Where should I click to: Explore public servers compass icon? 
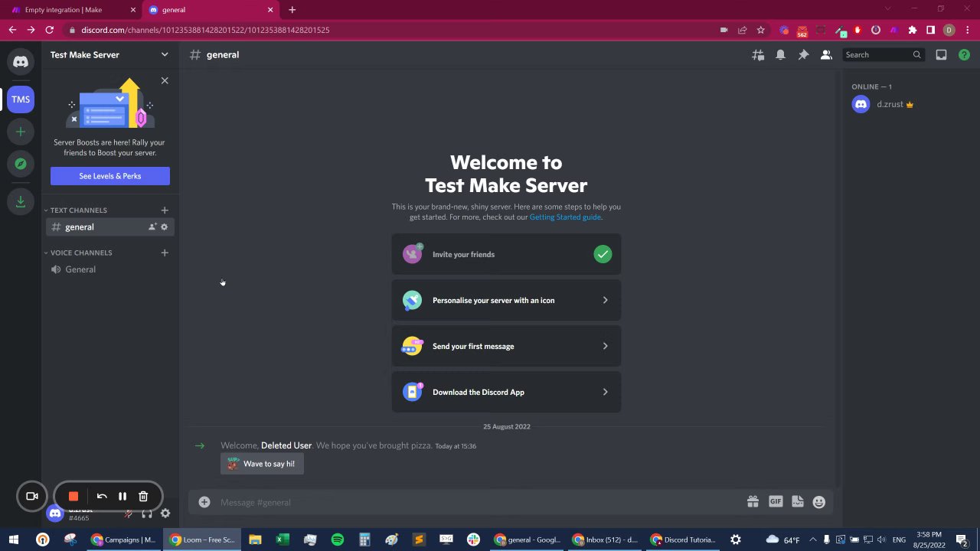(x=21, y=163)
